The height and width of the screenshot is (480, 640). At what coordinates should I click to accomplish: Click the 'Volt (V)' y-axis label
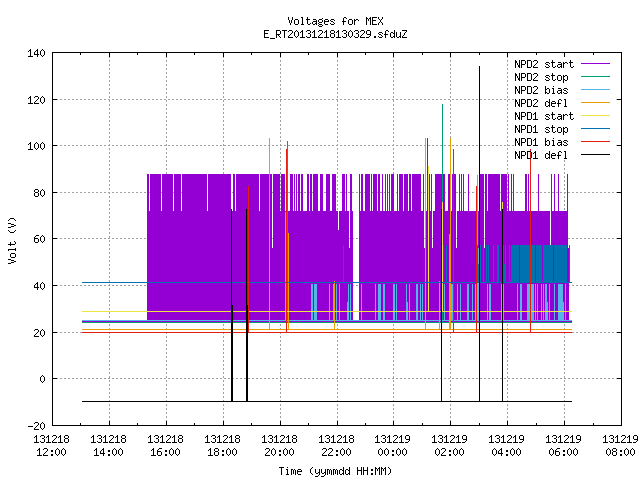pyautogui.click(x=12, y=240)
